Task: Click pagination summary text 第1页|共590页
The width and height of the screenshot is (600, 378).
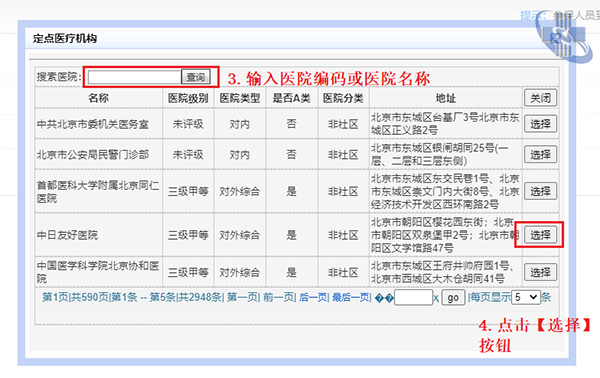Action: coord(75,297)
